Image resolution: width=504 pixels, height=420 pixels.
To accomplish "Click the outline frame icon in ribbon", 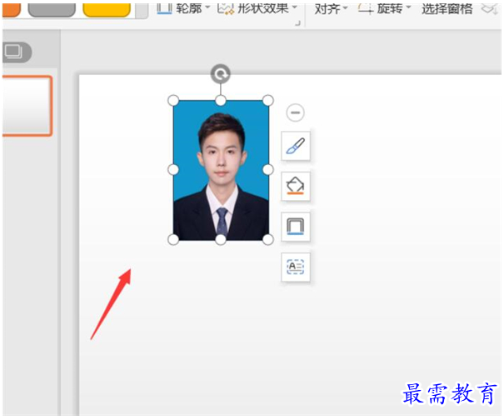I will (x=164, y=8).
